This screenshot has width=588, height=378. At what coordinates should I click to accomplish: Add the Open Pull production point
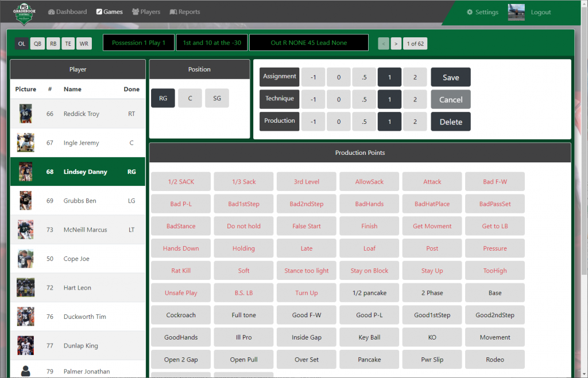(x=243, y=359)
